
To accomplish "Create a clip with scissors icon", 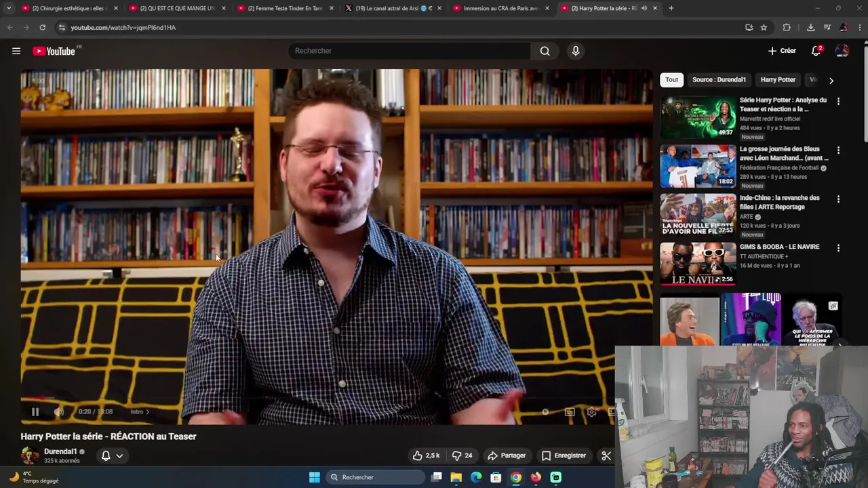I will pos(606,455).
